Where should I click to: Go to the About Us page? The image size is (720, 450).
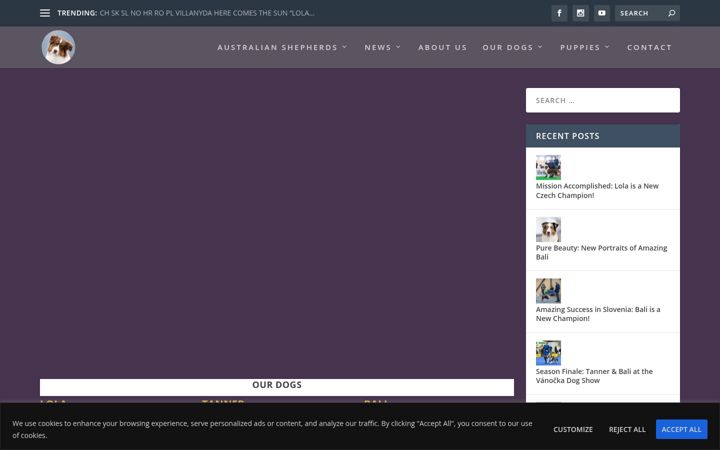tap(442, 47)
